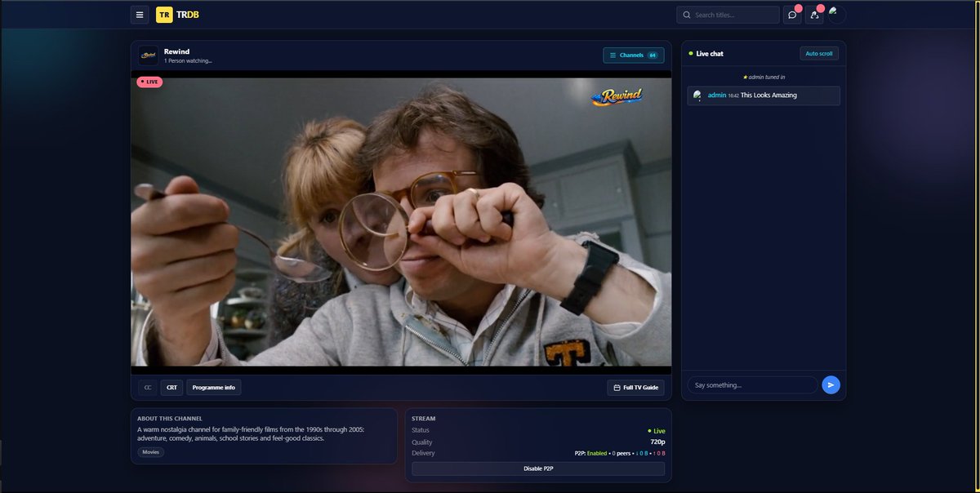Click admin's avatar in chat message

tap(697, 95)
